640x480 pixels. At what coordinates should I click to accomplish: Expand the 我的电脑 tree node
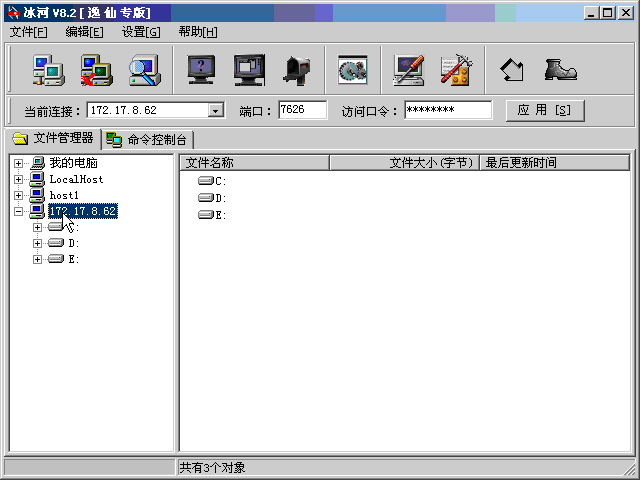point(18,163)
